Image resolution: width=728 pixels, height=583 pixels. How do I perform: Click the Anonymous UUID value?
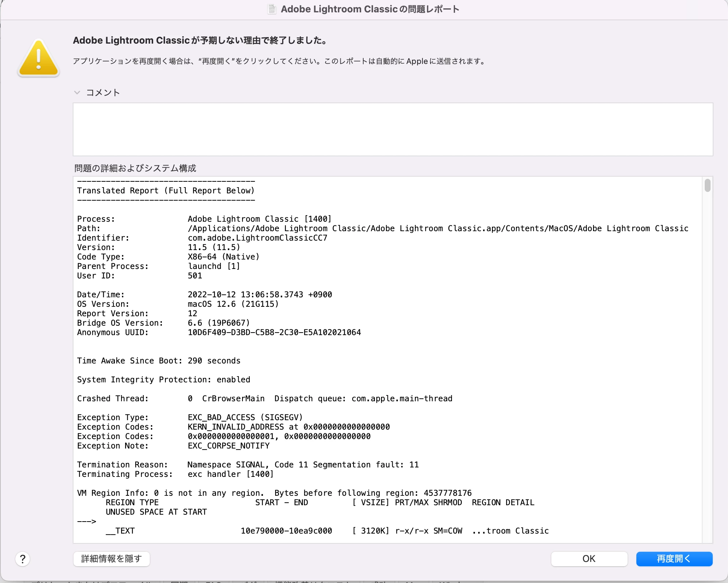tap(274, 332)
